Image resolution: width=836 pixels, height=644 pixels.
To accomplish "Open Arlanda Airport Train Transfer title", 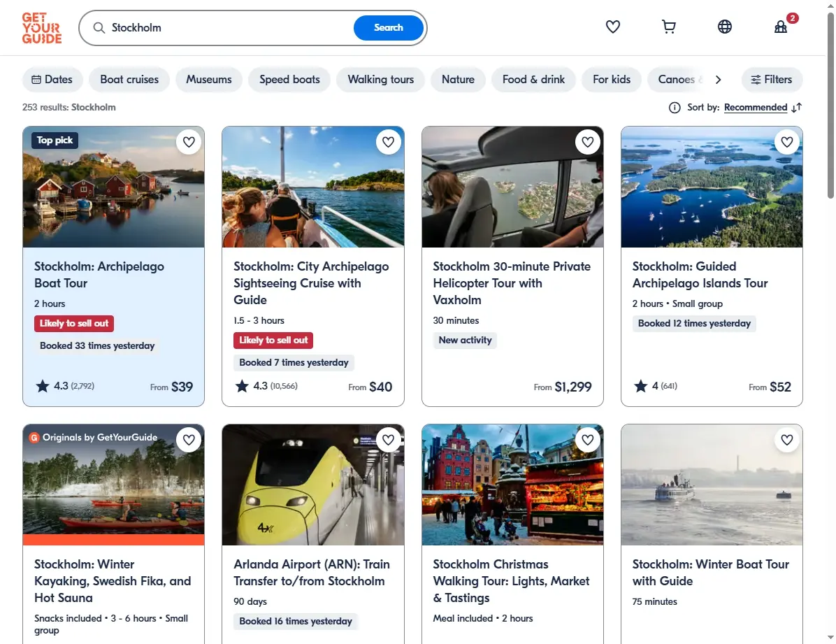I will tap(311, 573).
